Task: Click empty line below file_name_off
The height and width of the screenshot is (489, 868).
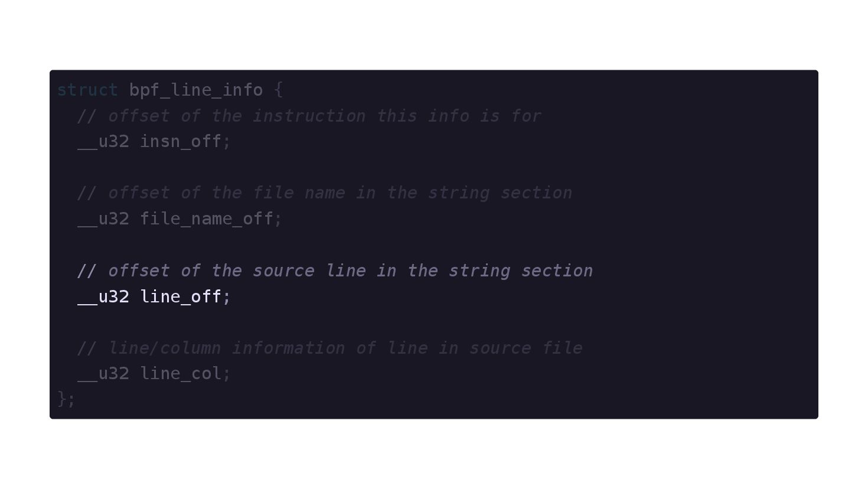Action: (434, 244)
